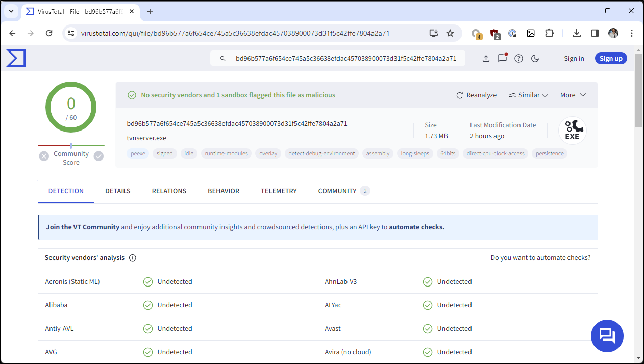
Task: Click the hash search input field
Action: point(338,59)
